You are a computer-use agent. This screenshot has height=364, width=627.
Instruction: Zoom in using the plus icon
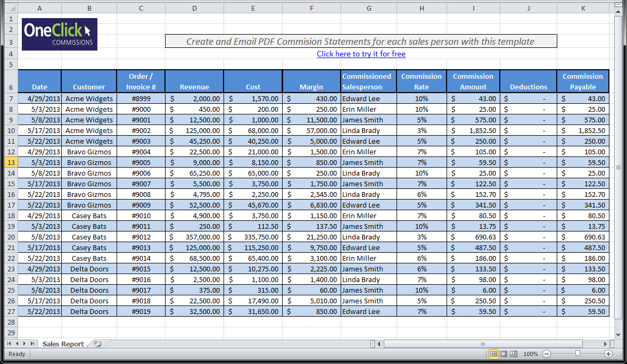point(609,354)
